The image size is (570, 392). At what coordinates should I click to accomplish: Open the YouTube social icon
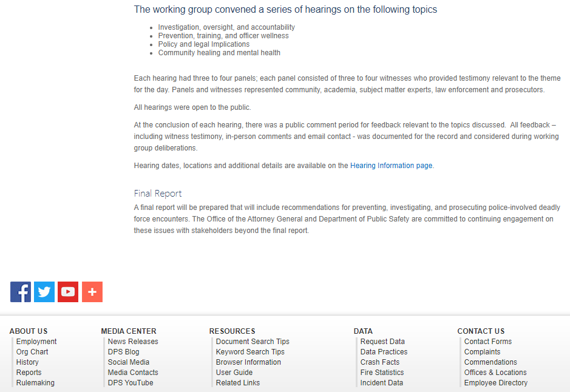68,292
